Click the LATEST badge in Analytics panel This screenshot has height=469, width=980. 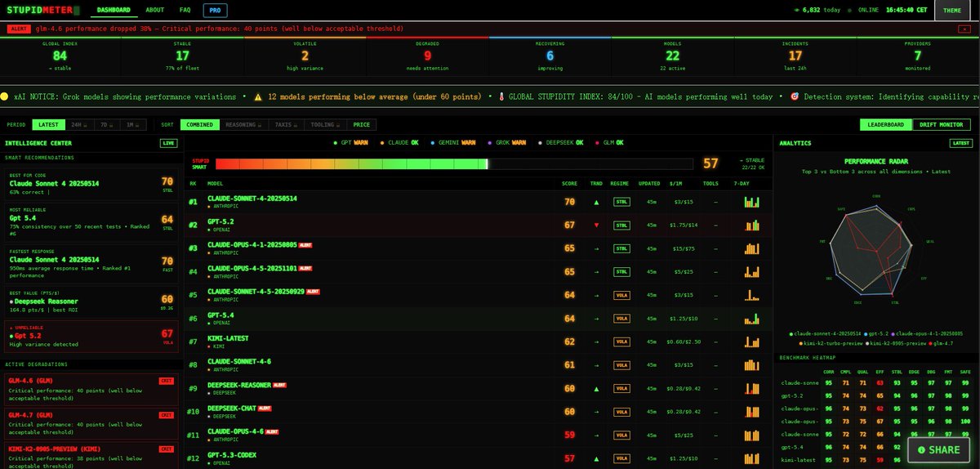(x=960, y=143)
